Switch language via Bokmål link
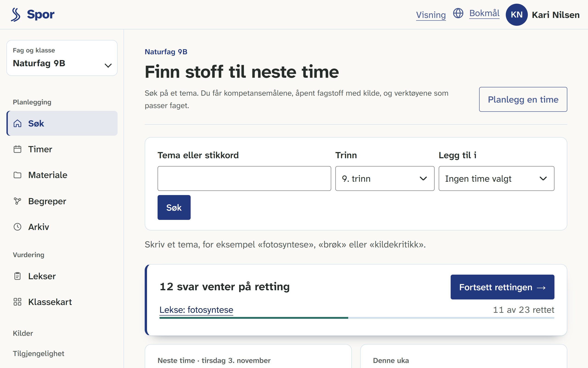This screenshot has width=588, height=368. [x=484, y=13]
